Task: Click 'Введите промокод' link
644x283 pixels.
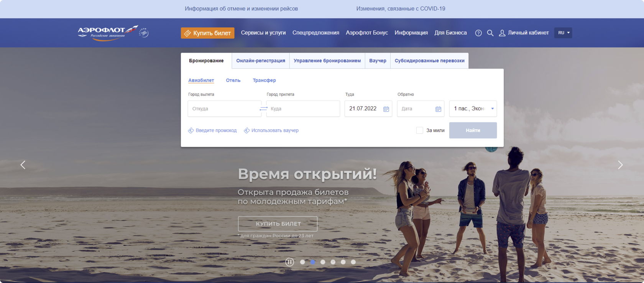Action: [212, 130]
